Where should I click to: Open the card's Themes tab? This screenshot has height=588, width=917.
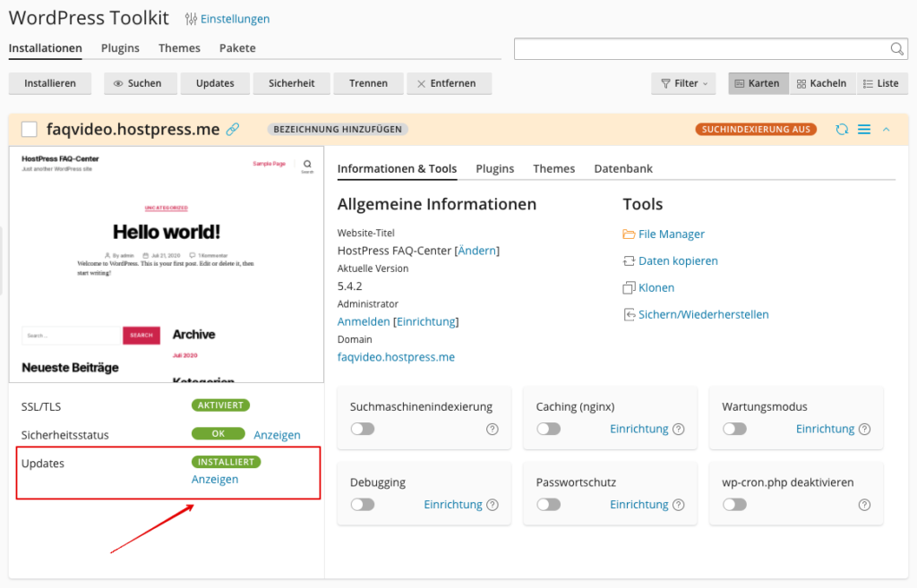tap(553, 168)
